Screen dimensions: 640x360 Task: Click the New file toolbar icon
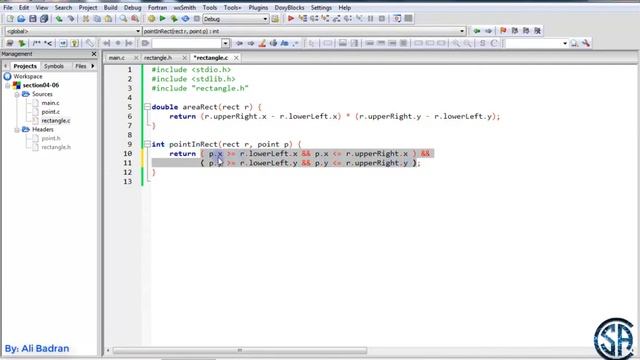(10, 19)
